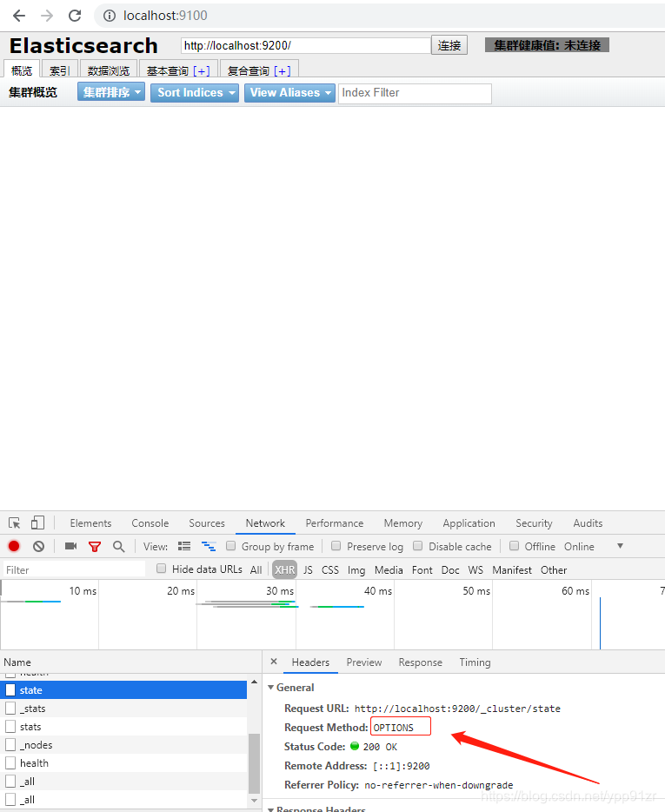Activate the inspect element picker

[15, 523]
